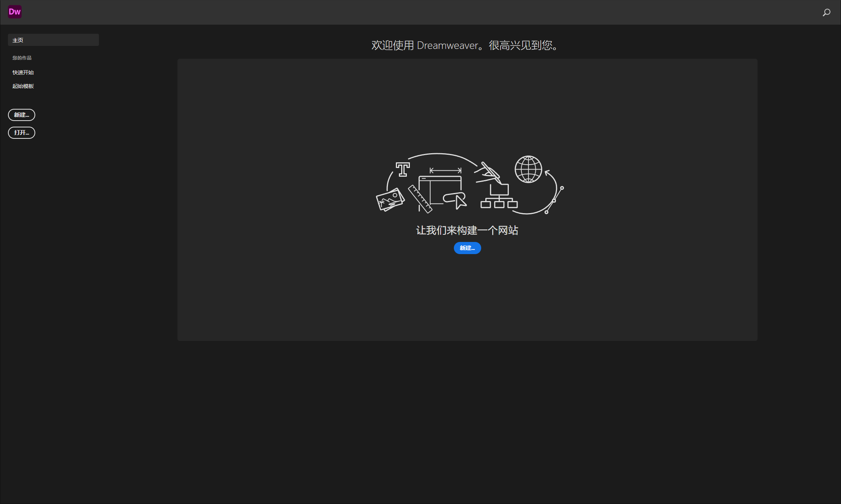Open the search magnifier icon
The image size is (841, 504).
(826, 13)
